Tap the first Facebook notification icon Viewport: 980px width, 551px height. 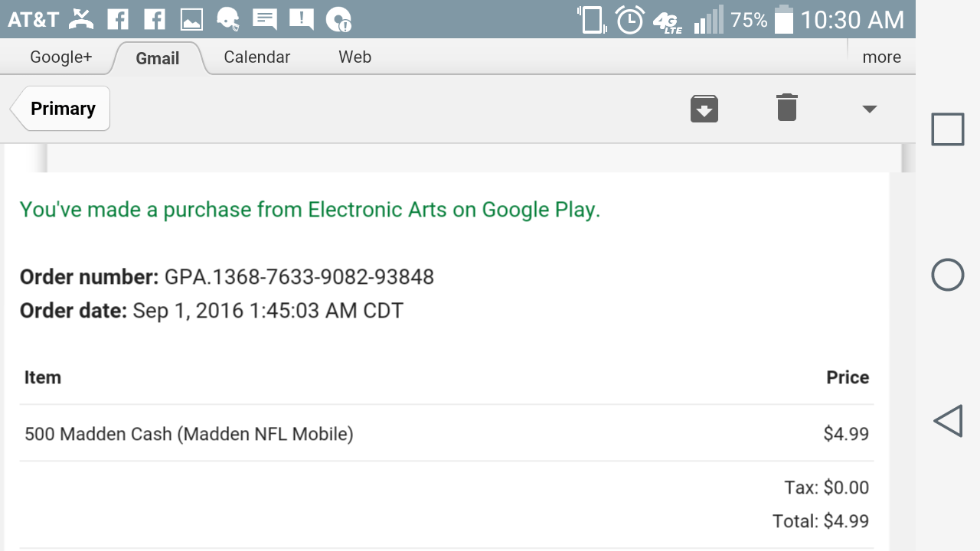click(x=118, y=19)
